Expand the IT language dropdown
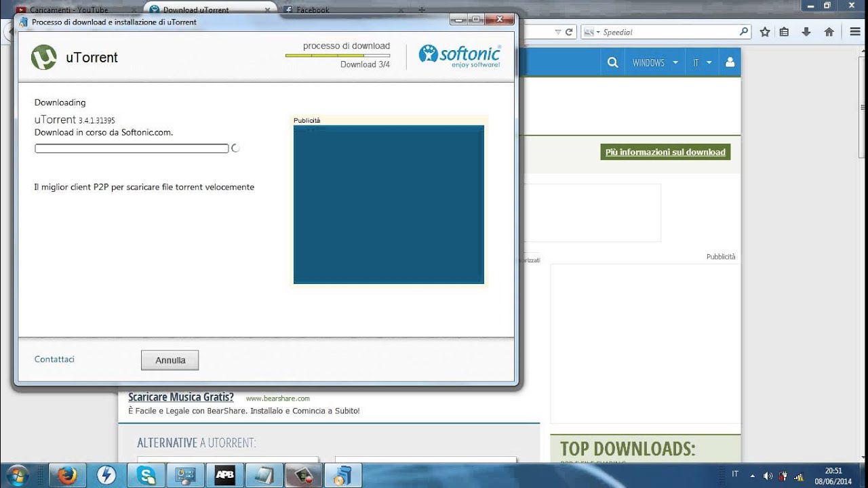Screen dimensions: 868x488 pyautogui.click(x=703, y=62)
